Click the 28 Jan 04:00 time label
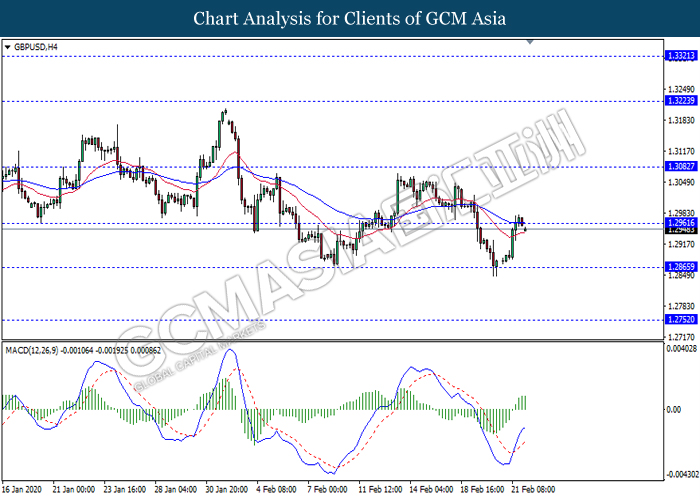 176,490
